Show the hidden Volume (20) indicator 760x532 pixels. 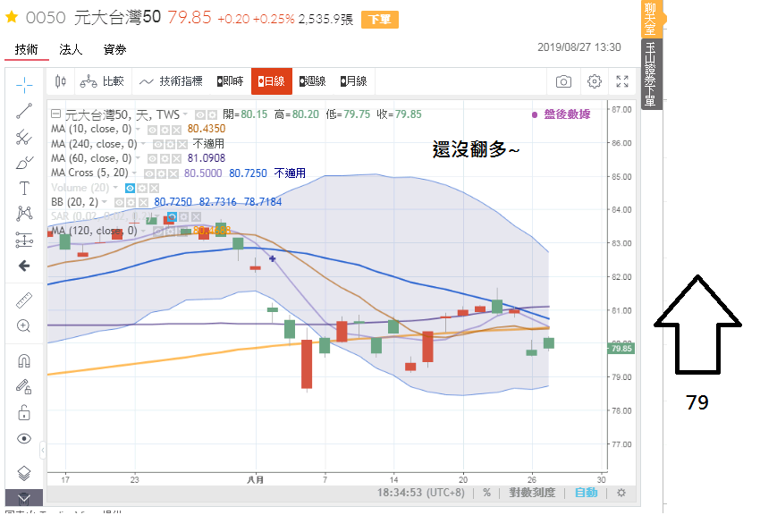130,188
